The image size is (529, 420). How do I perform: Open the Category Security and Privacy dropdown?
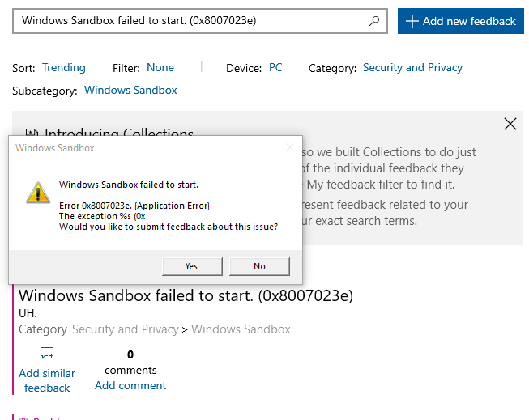point(412,67)
